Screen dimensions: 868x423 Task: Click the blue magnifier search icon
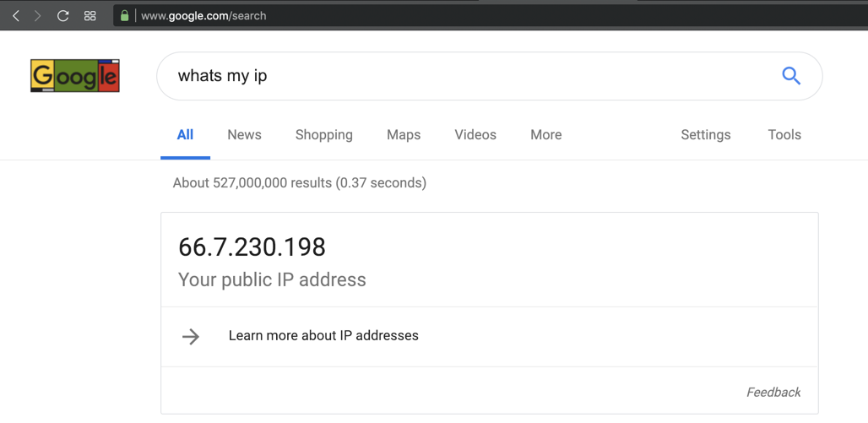tap(791, 76)
